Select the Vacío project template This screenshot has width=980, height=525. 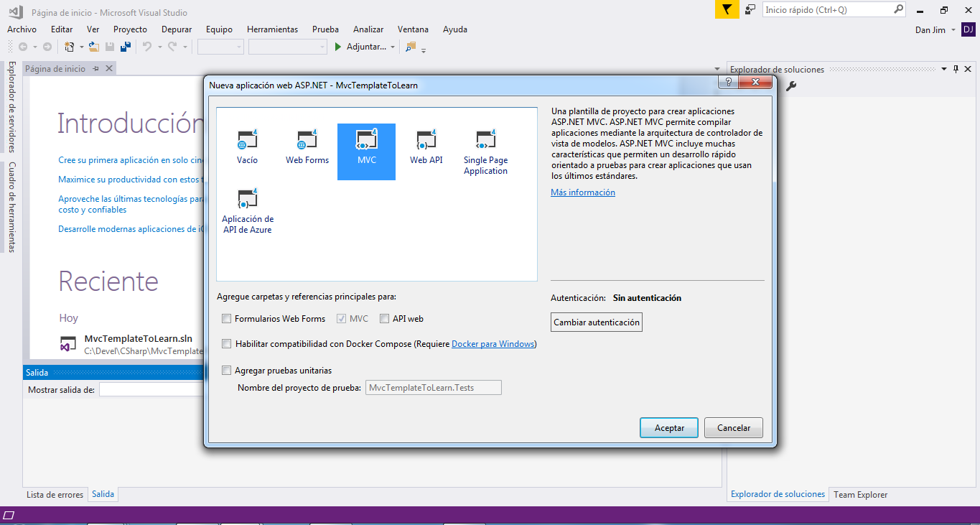pyautogui.click(x=247, y=147)
